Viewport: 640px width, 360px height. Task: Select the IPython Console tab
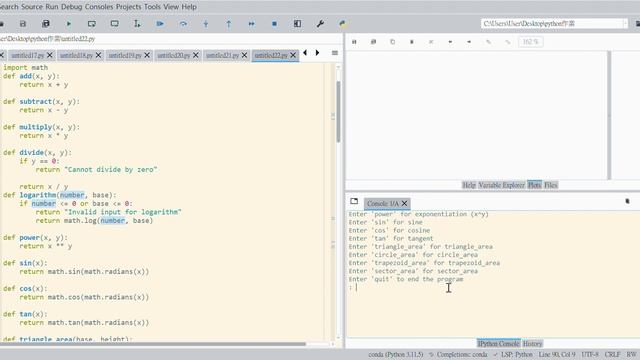(x=498, y=344)
